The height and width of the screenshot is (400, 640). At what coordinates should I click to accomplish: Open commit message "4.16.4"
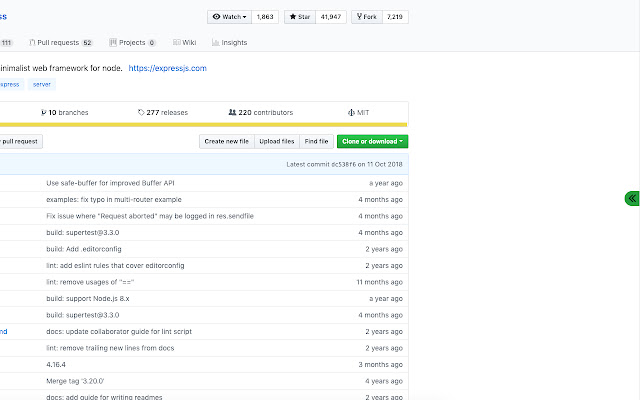[x=56, y=364]
